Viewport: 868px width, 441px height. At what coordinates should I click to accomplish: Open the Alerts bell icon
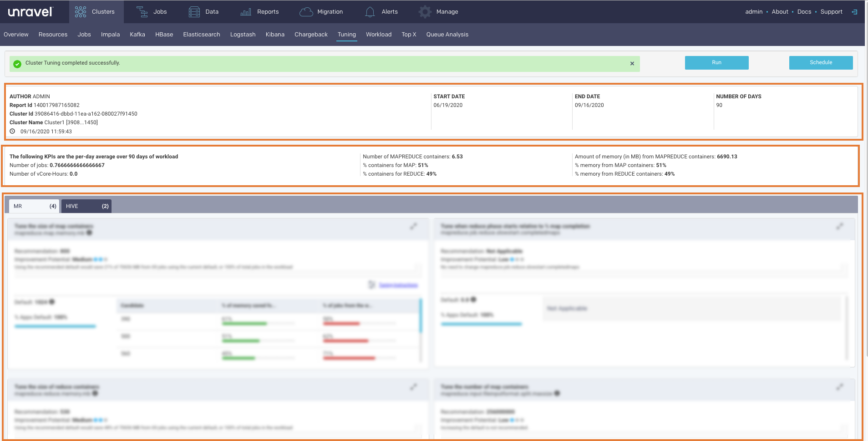[370, 12]
